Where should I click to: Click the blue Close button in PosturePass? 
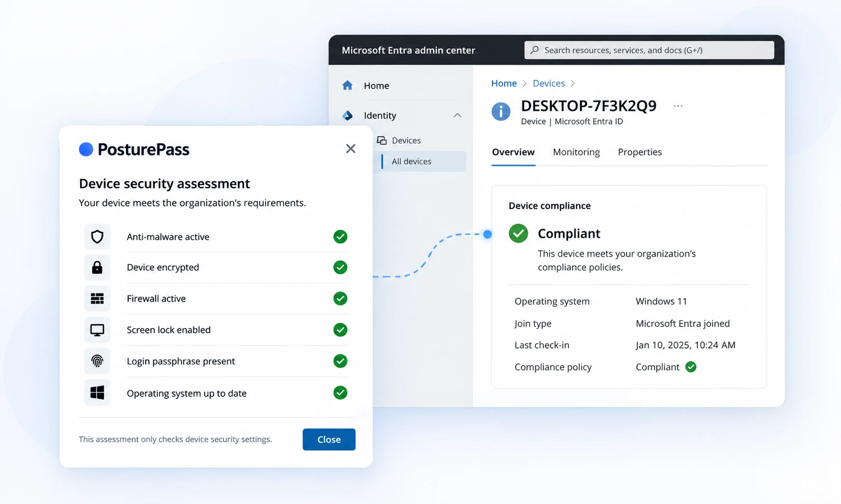tap(329, 440)
